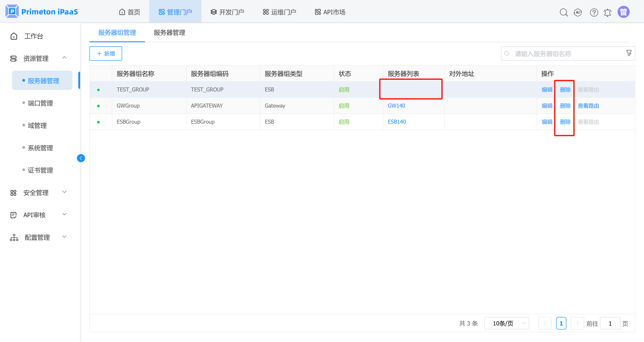Screen dimensions: 644x342
Task: Click the 管 avatar in top right corner
Action: tap(623, 11)
